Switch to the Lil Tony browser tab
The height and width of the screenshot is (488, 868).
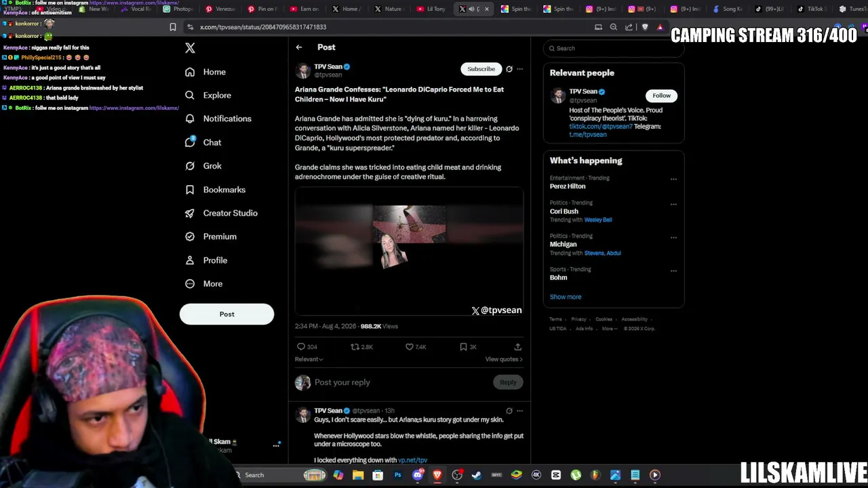432,9
